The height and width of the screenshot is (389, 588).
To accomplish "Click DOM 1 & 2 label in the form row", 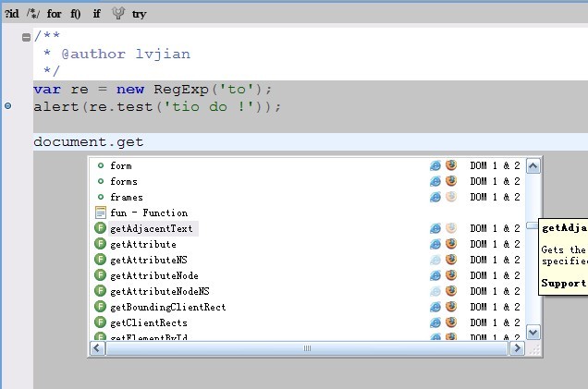I will coord(495,165).
